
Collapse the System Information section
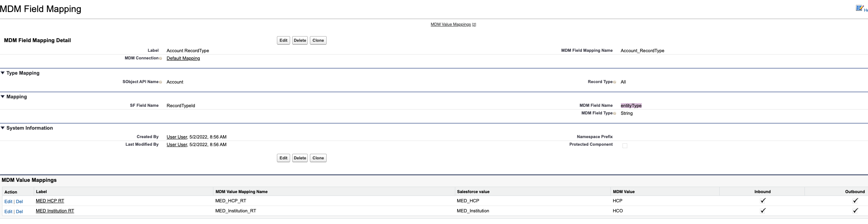(x=3, y=128)
